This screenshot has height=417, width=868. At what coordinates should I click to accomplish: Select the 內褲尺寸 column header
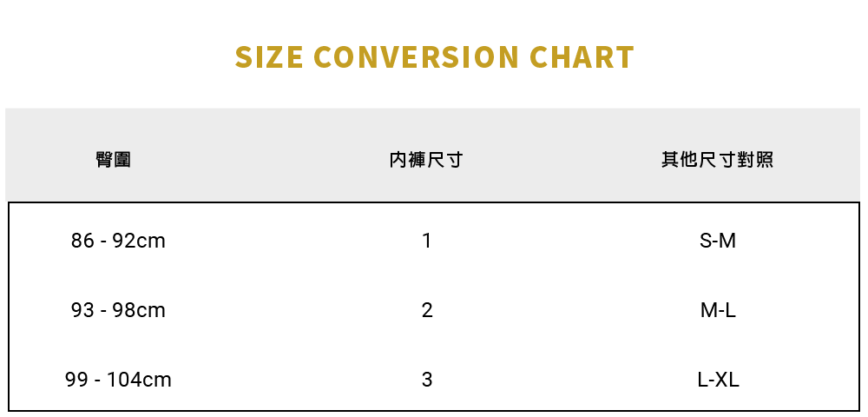(x=425, y=160)
